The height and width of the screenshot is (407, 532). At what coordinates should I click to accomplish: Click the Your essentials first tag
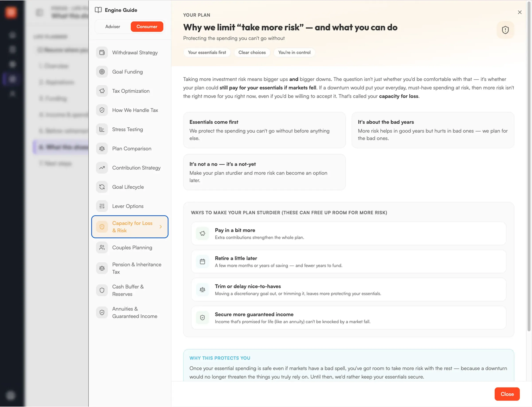(207, 53)
